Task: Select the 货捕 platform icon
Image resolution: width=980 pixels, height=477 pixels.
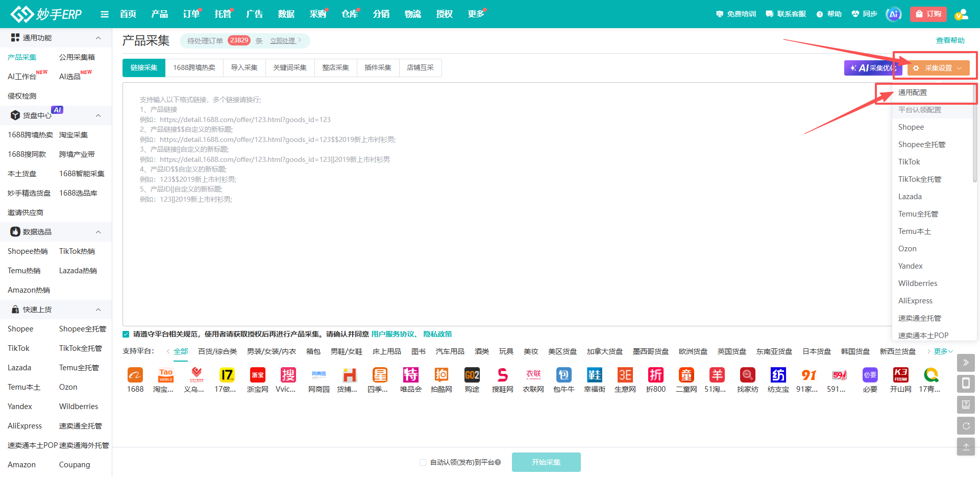Action: pyautogui.click(x=350, y=375)
